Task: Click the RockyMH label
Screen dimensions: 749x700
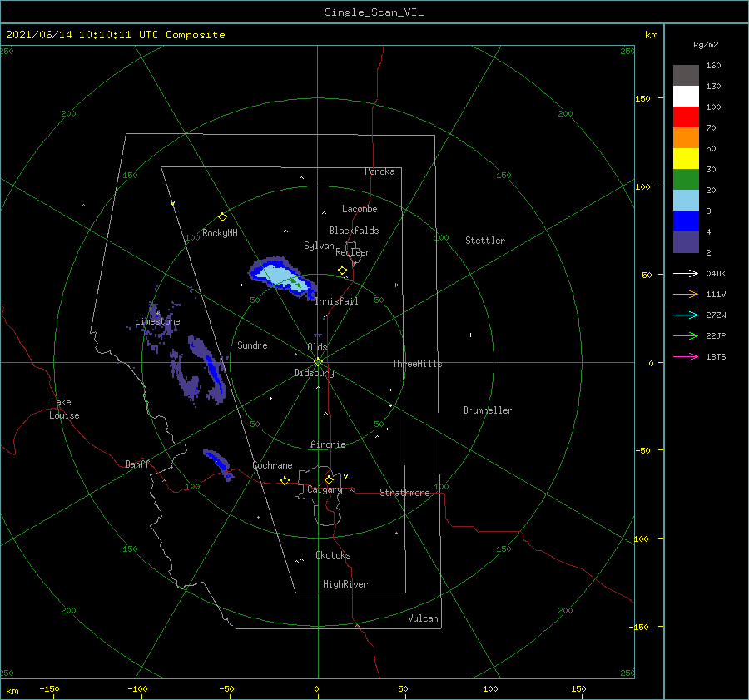Action: point(220,233)
